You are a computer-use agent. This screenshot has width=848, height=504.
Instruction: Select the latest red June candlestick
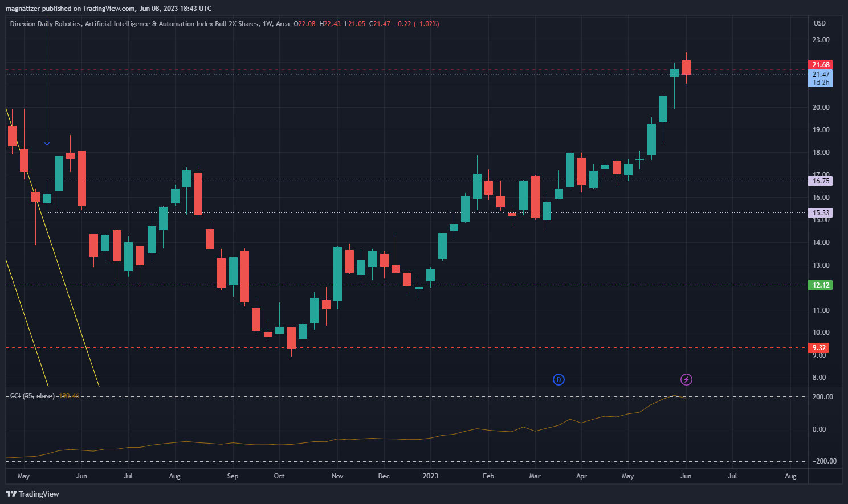[686, 67]
